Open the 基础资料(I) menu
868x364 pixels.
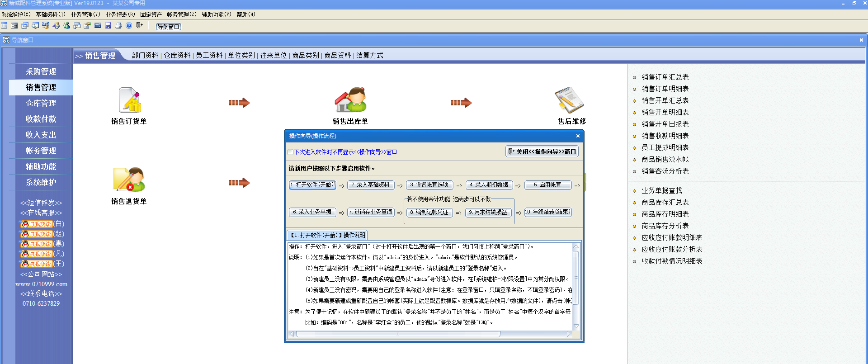[x=51, y=14]
